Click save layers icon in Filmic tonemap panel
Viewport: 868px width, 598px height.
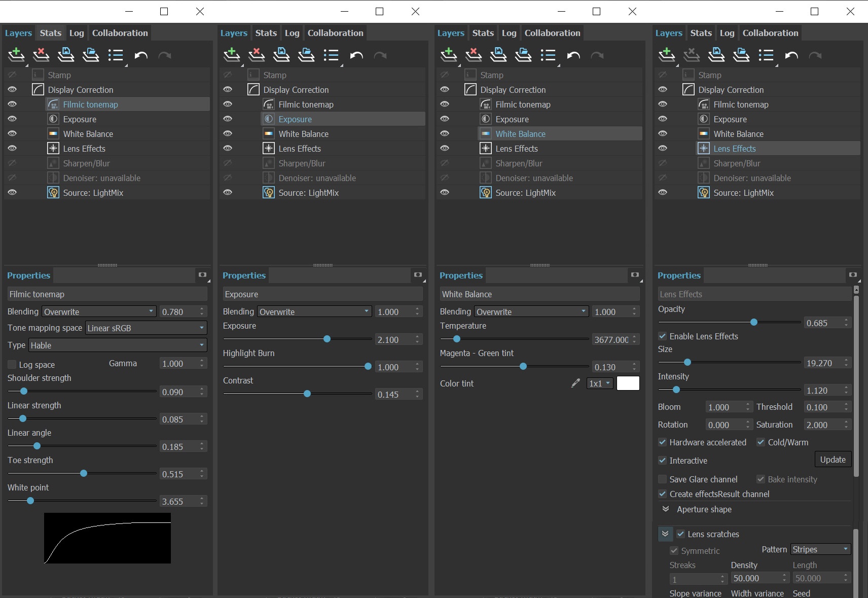66,54
